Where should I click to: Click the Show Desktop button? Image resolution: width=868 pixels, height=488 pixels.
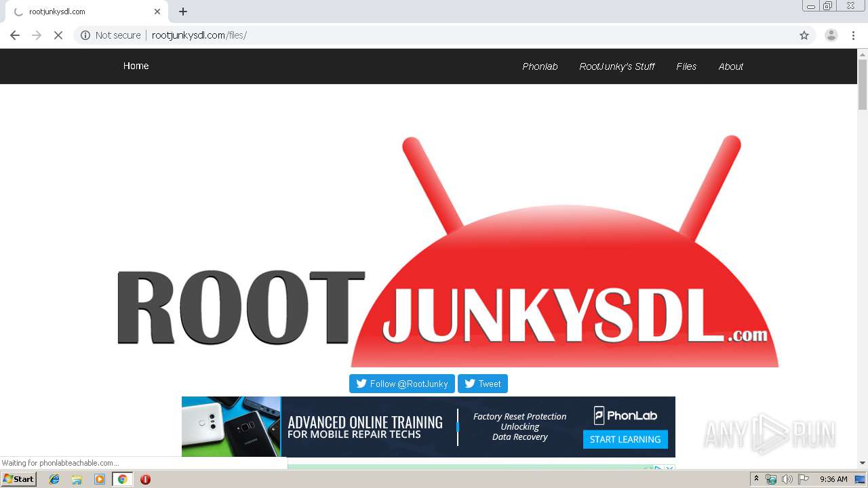pyautogui.click(x=861, y=479)
